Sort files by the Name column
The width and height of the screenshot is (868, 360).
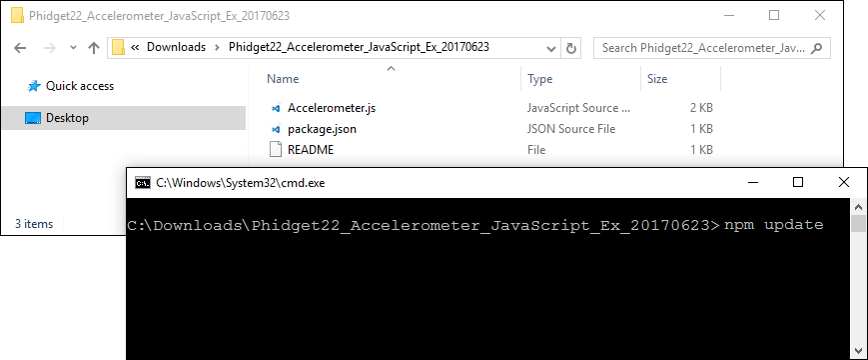coord(283,79)
